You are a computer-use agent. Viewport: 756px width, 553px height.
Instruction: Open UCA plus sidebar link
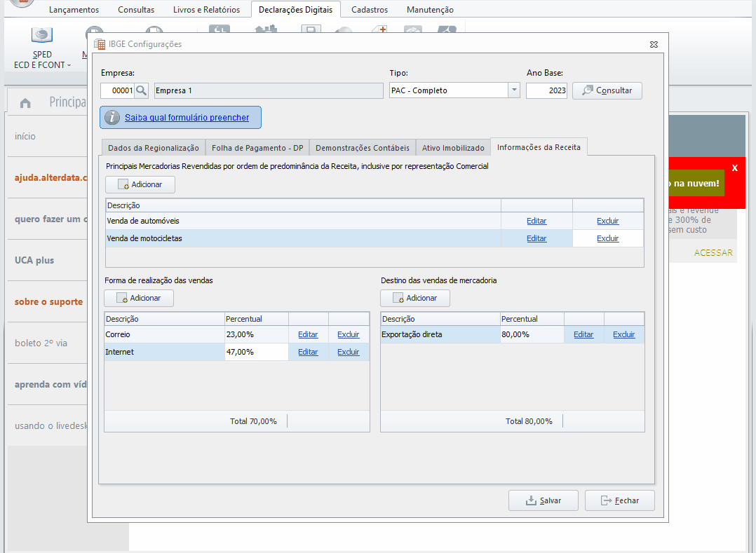(34, 260)
